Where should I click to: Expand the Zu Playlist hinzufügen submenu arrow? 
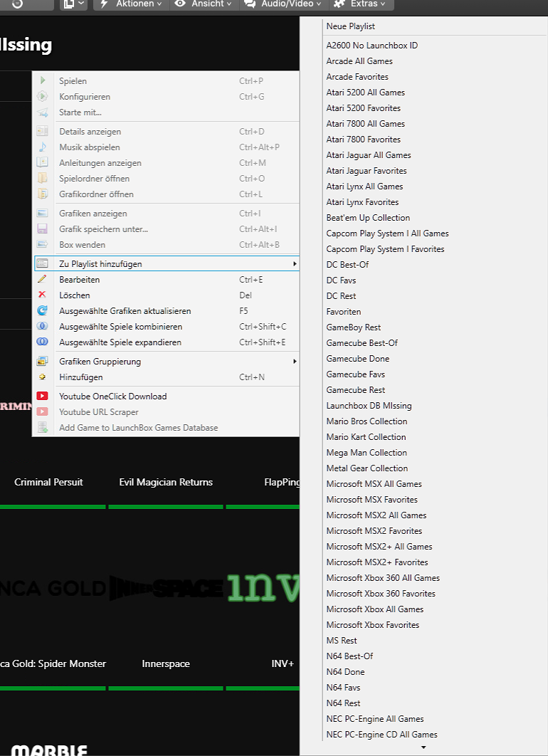tap(295, 264)
